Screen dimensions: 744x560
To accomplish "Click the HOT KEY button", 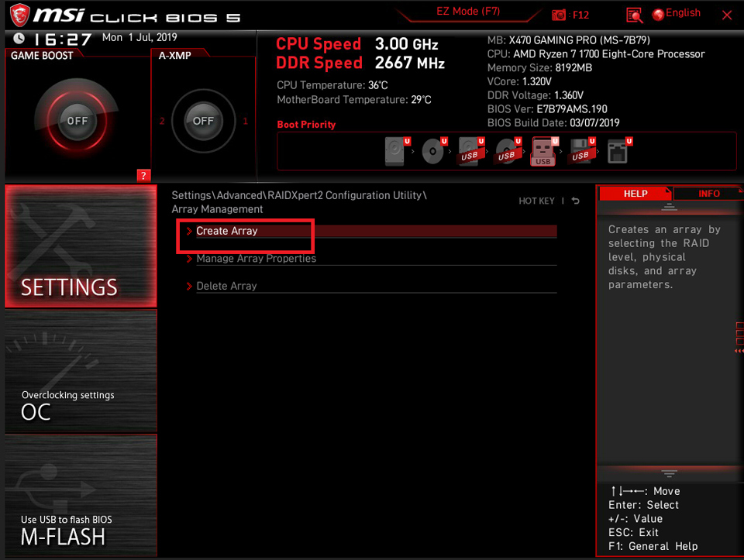I will (536, 201).
